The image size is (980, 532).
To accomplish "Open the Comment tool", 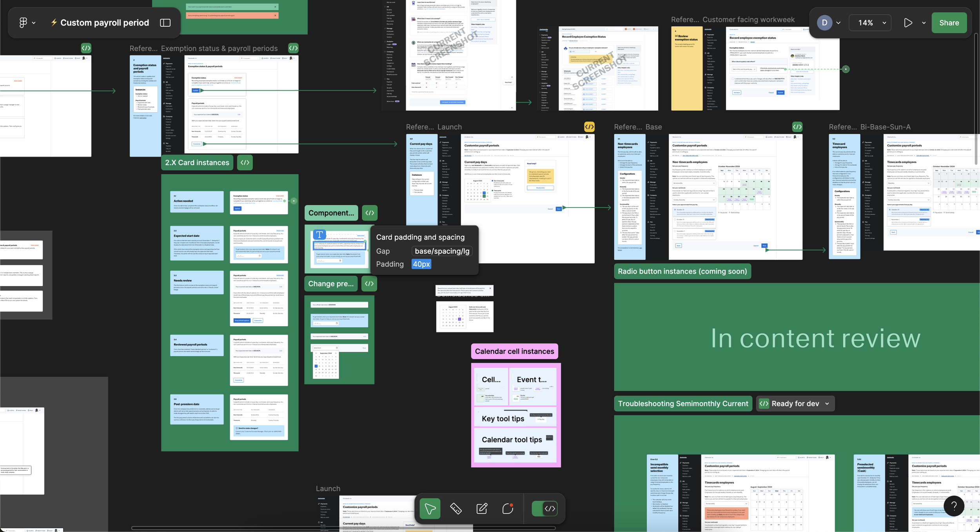I will click(508, 509).
